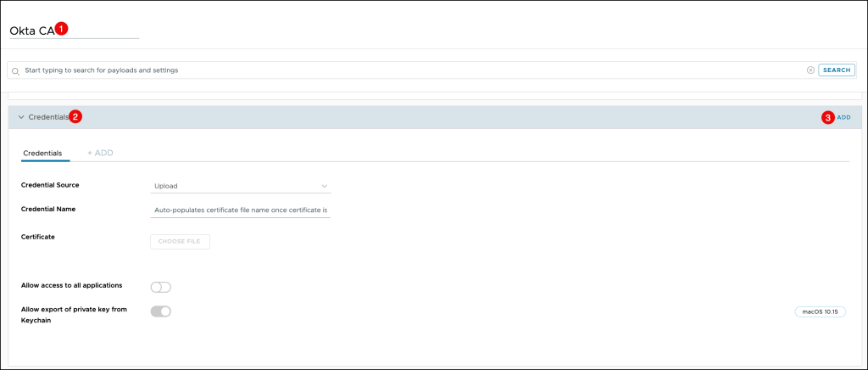Image resolution: width=868 pixels, height=370 pixels.
Task: Open the Credential Source dropdown
Action: coord(240,186)
